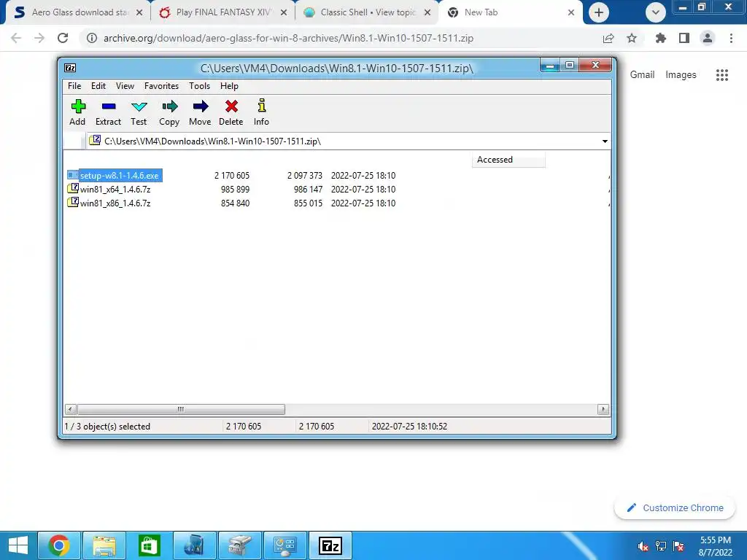Reload the Chrome page
747x560 pixels.
[63, 38]
